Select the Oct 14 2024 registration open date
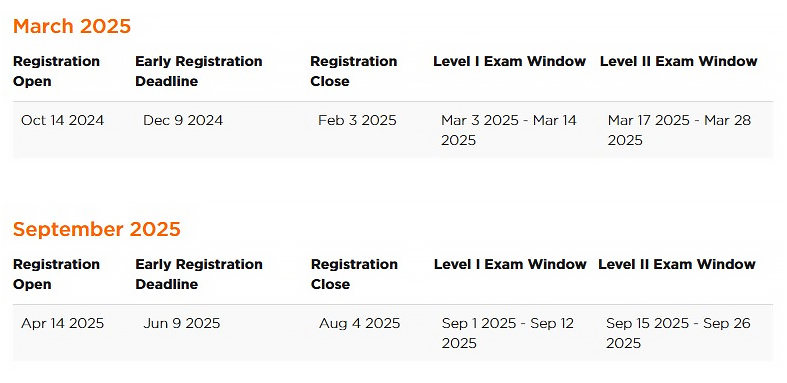Screen dimensions: 787x383 [x=63, y=120]
